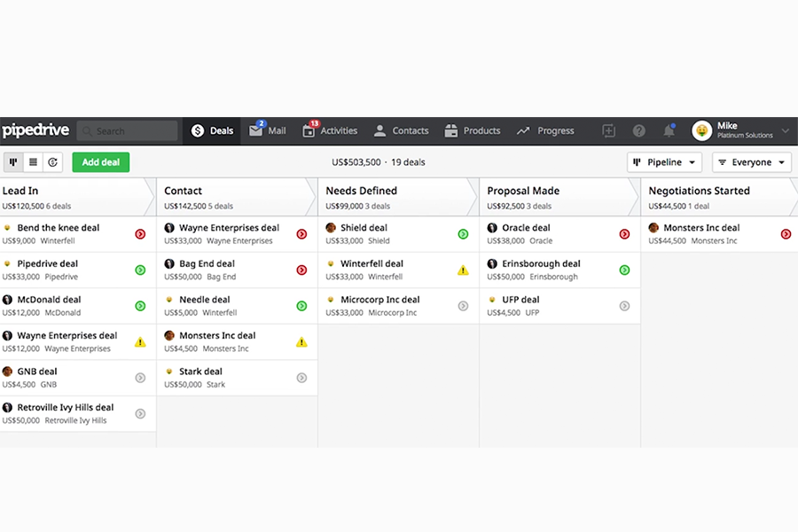Select the Proposal Made stage header
Screen dimensions: 798x532
coord(559,197)
